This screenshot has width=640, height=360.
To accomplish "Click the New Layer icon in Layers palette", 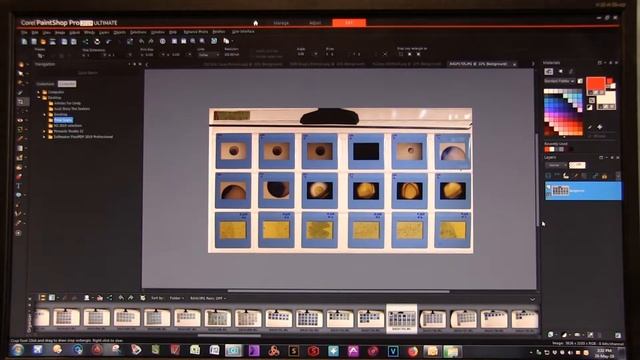I will tap(551, 334).
